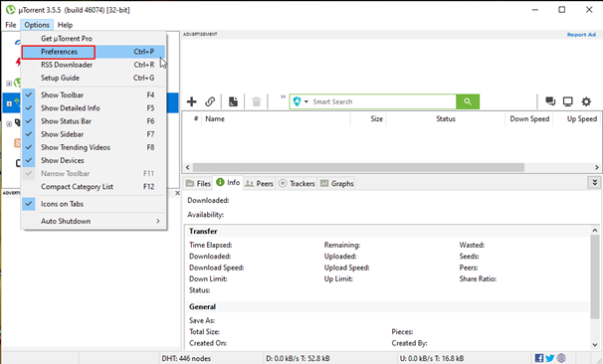The height and width of the screenshot is (364, 603).
Task: Close the sidebar advertisement panel
Action: click(x=177, y=193)
